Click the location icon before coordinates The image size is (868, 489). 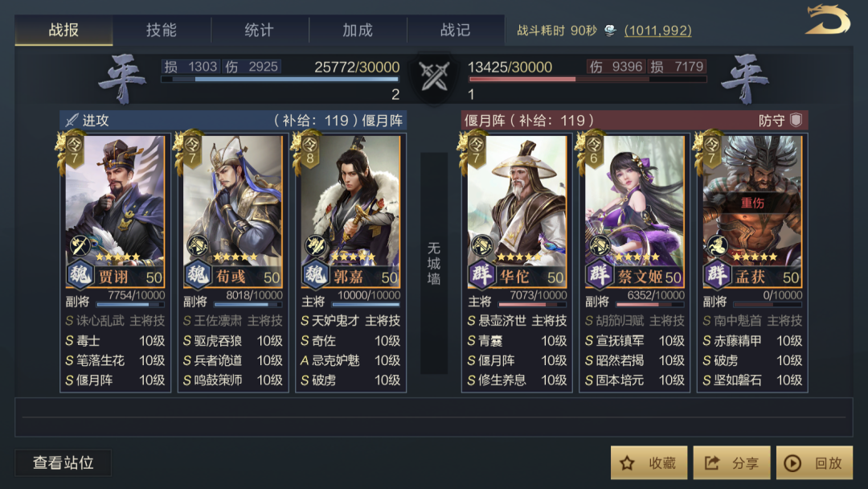[610, 31]
